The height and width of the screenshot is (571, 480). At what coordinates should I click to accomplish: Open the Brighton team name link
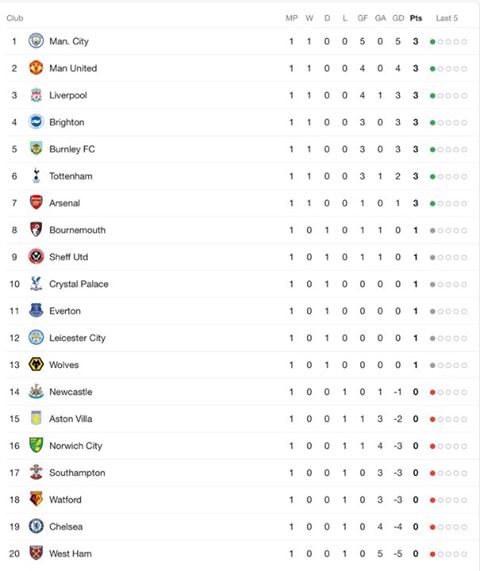click(x=67, y=122)
